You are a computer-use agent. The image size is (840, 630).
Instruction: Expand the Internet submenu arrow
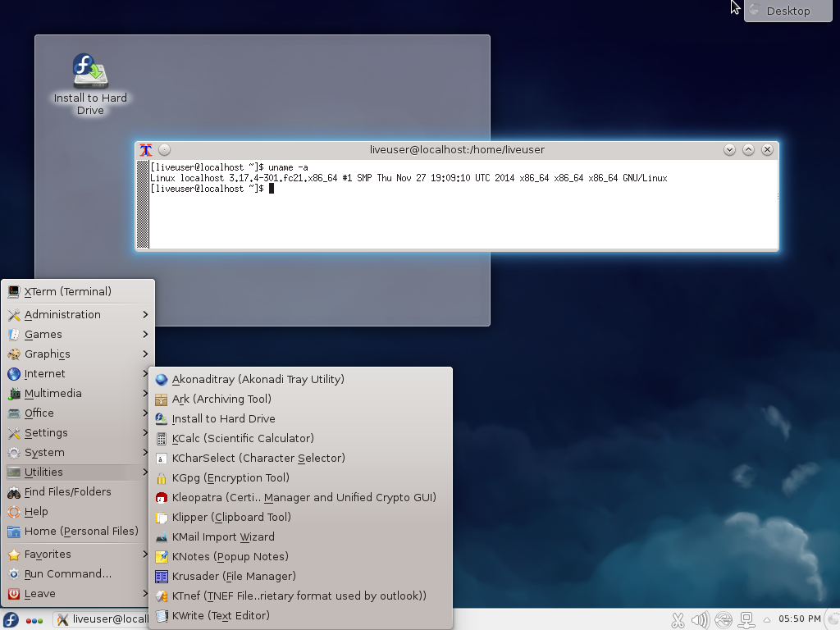pos(145,373)
